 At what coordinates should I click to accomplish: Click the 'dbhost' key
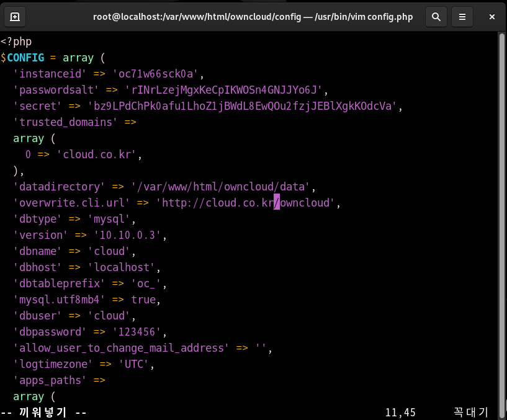point(37,267)
